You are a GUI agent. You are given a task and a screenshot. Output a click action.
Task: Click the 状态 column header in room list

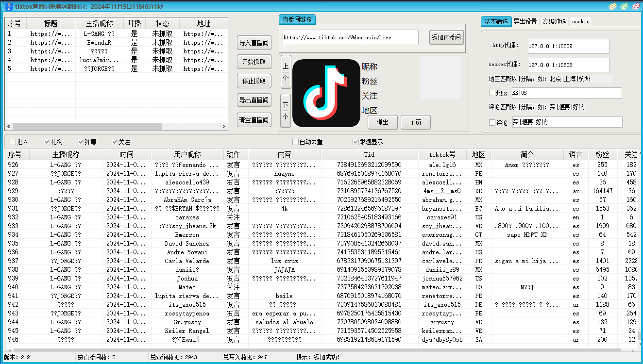(x=163, y=23)
